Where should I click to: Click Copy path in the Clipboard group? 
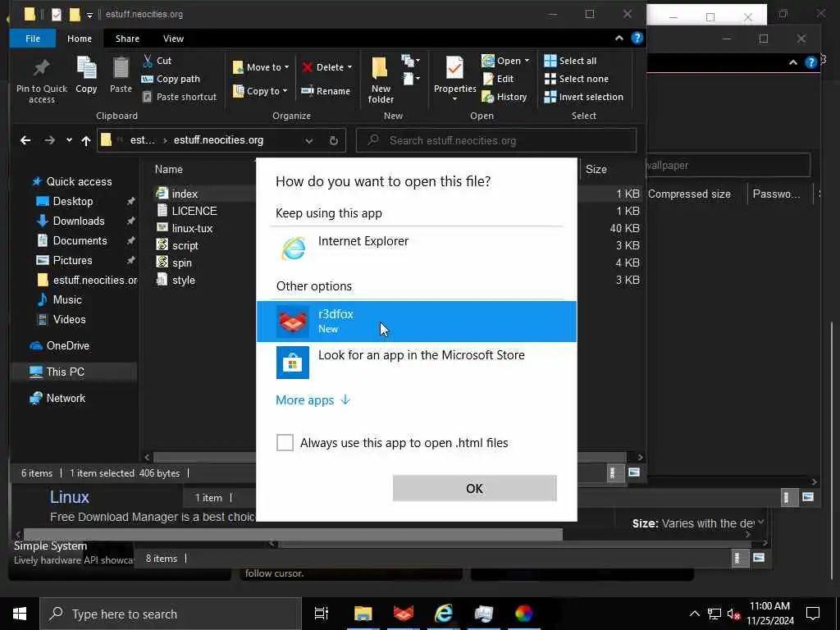tap(171, 79)
